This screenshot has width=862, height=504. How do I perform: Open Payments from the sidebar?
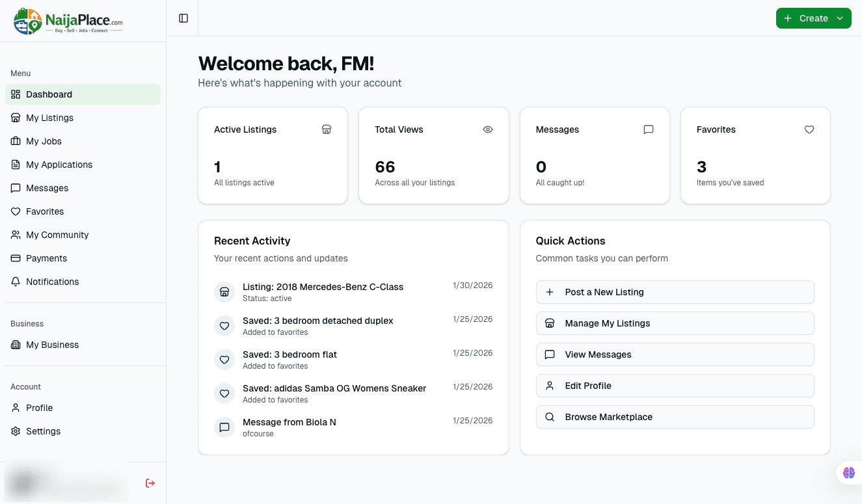[x=46, y=258]
